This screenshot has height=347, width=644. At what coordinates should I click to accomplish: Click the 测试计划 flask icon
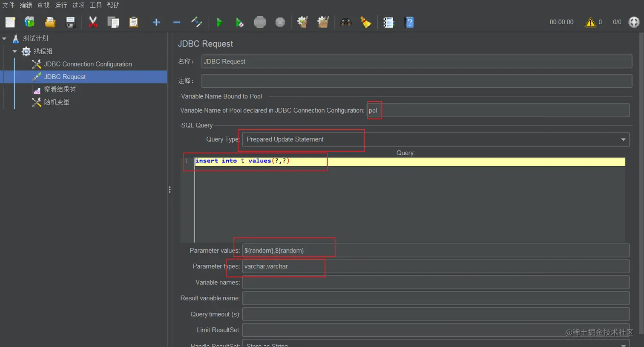(16, 38)
